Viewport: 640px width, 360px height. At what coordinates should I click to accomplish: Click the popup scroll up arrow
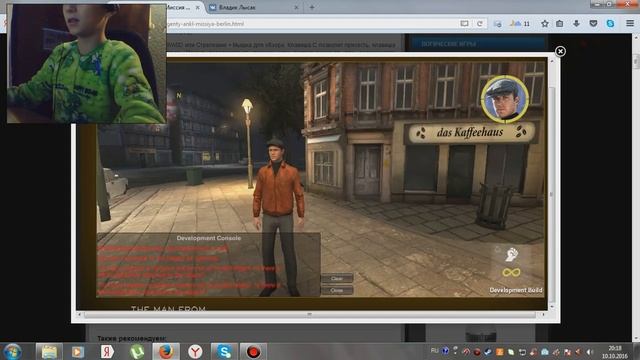point(551,61)
